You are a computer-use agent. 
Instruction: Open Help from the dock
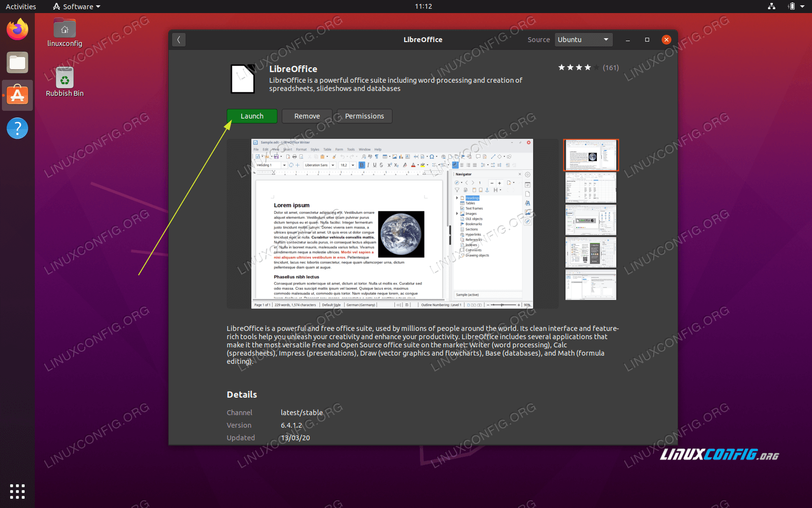(x=17, y=128)
